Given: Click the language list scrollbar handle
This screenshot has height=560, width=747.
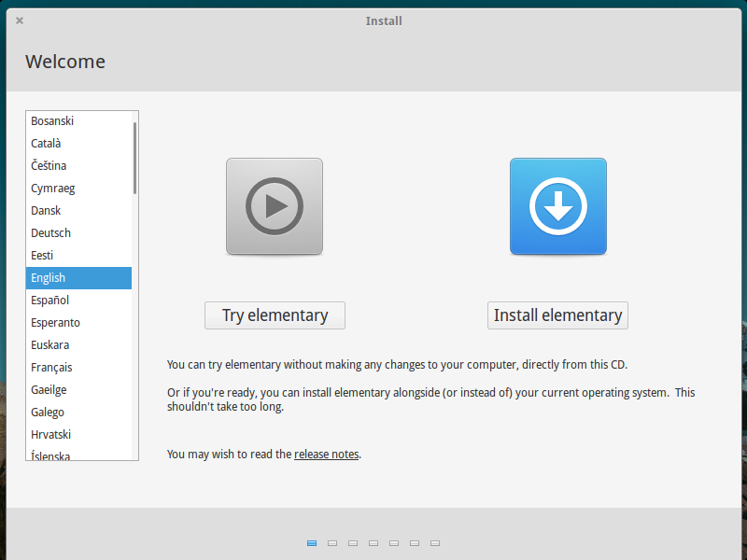Looking at the screenshot, I should click(x=134, y=158).
